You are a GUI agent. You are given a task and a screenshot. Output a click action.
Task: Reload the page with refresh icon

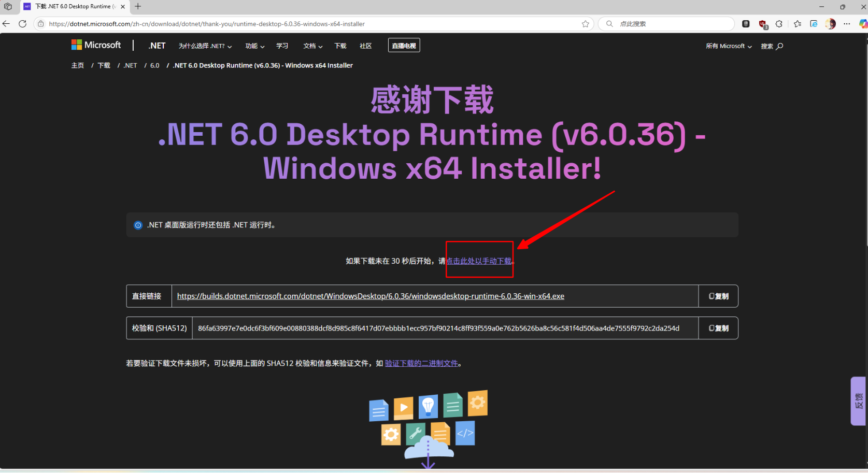click(x=22, y=24)
